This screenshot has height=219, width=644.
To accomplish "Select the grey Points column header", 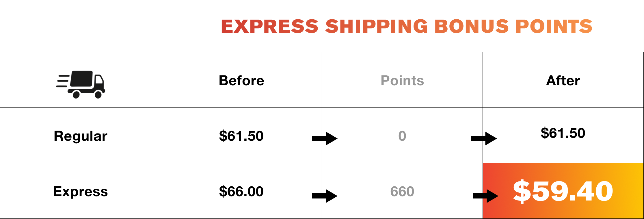I will point(402,81).
